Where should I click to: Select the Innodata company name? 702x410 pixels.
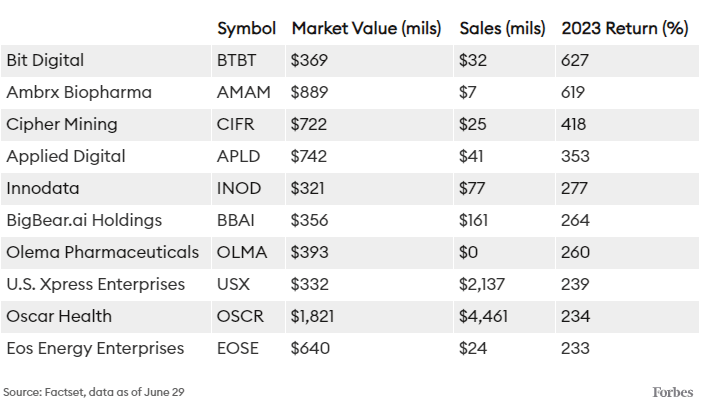coord(43,189)
